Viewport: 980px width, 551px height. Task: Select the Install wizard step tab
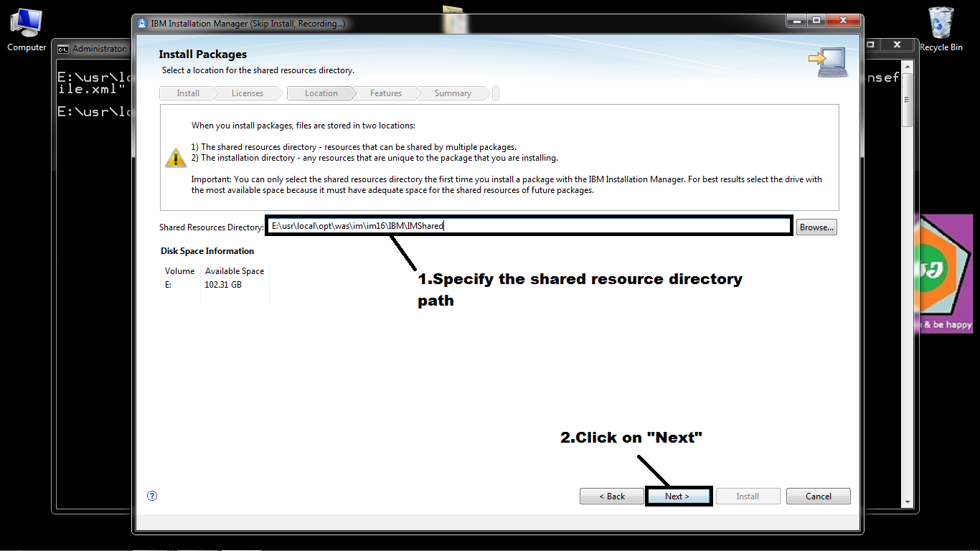tap(188, 93)
